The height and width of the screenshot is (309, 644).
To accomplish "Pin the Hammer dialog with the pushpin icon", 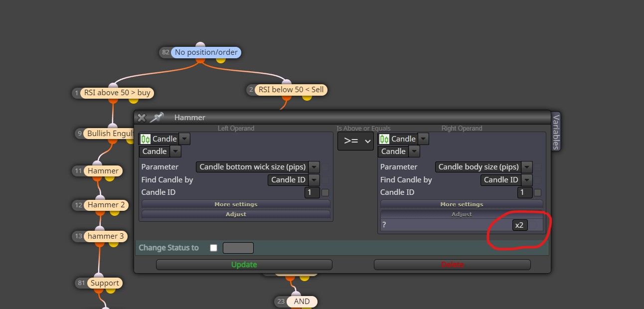I will point(157,117).
